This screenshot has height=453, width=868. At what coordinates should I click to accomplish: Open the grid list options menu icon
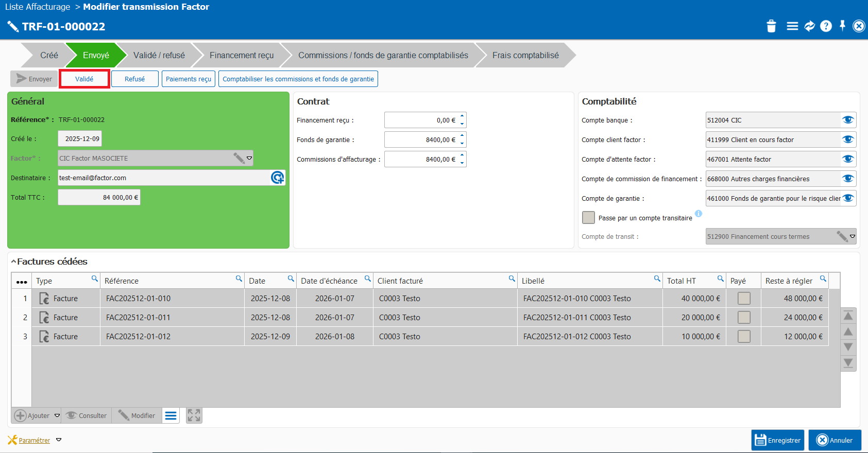tap(171, 415)
